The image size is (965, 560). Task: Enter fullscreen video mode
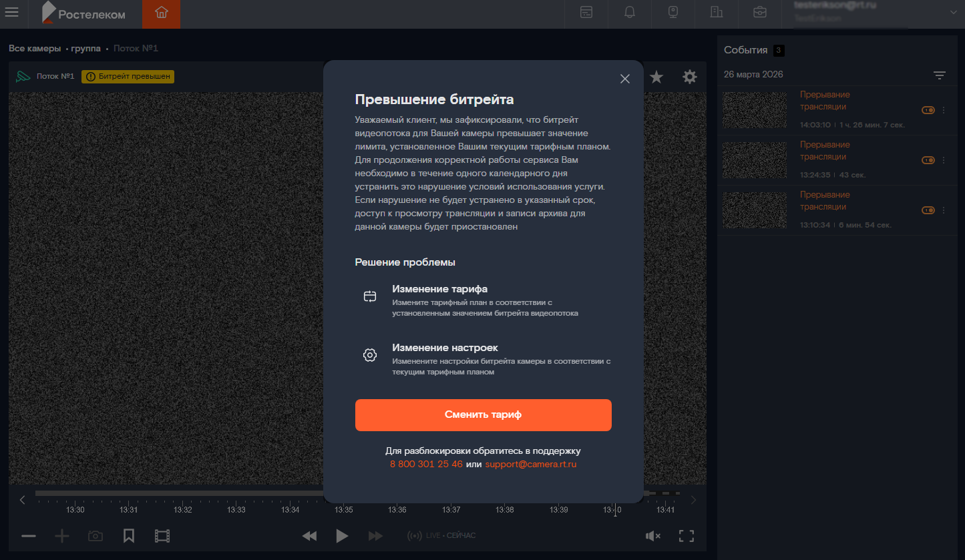coord(686,536)
